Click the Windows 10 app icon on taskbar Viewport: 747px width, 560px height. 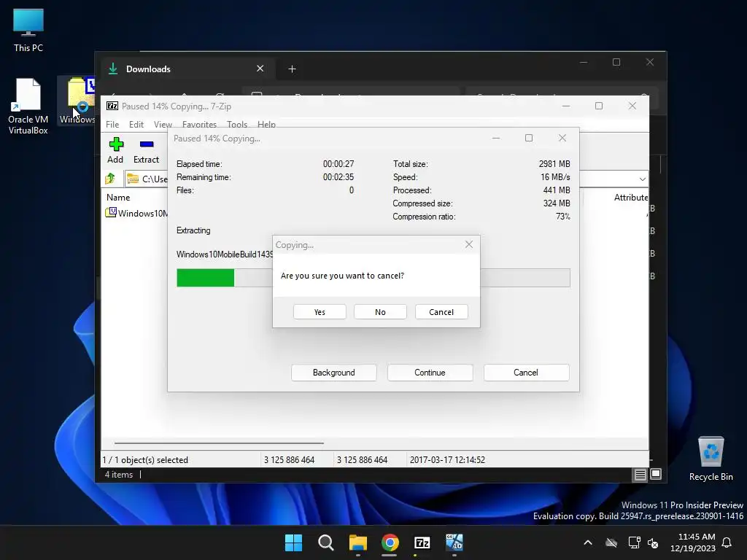[454, 542]
